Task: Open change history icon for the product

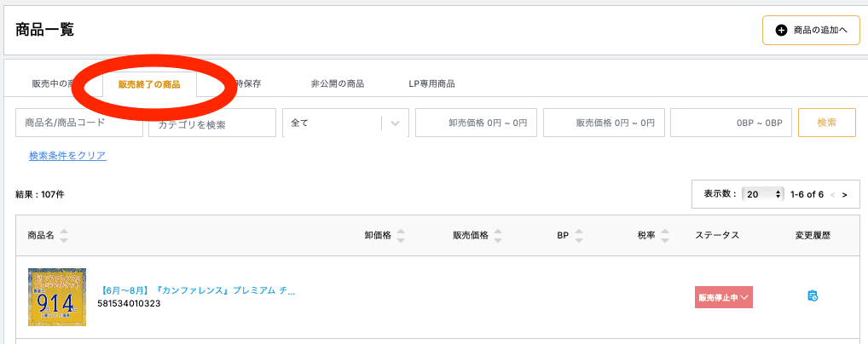Action: (813, 296)
